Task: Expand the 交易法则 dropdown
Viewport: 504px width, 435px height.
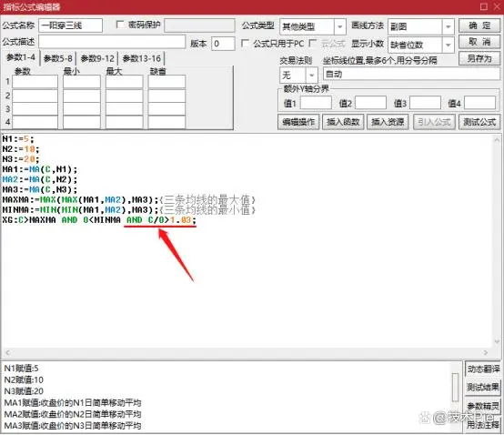Action: (311, 76)
